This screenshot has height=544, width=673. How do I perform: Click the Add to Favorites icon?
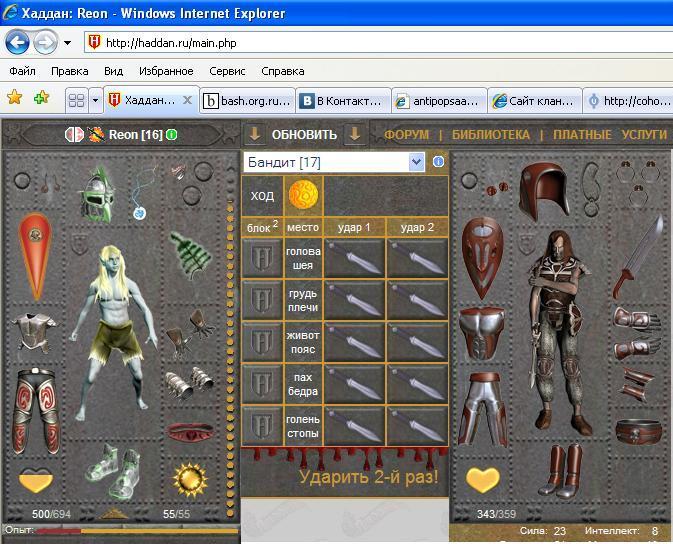pyautogui.click(x=41, y=97)
